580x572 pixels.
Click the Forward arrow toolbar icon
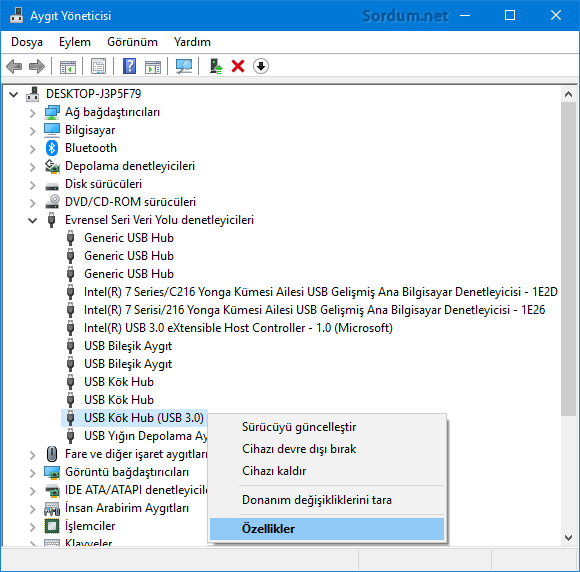(x=37, y=67)
